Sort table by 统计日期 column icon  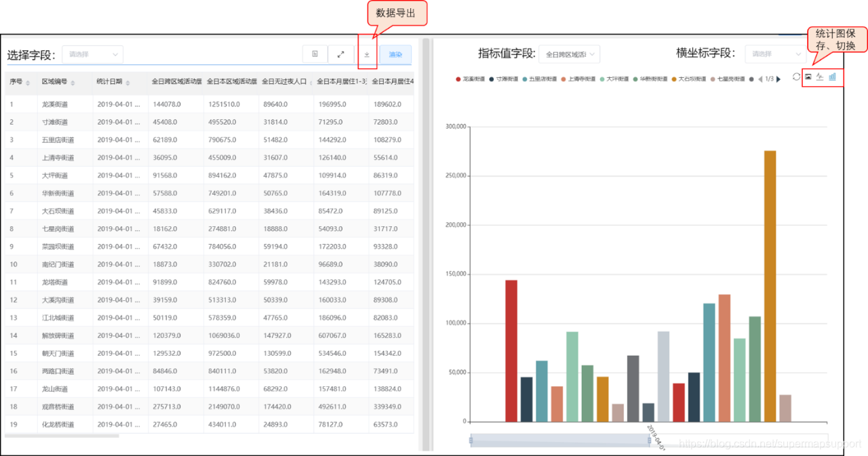(128, 83)
